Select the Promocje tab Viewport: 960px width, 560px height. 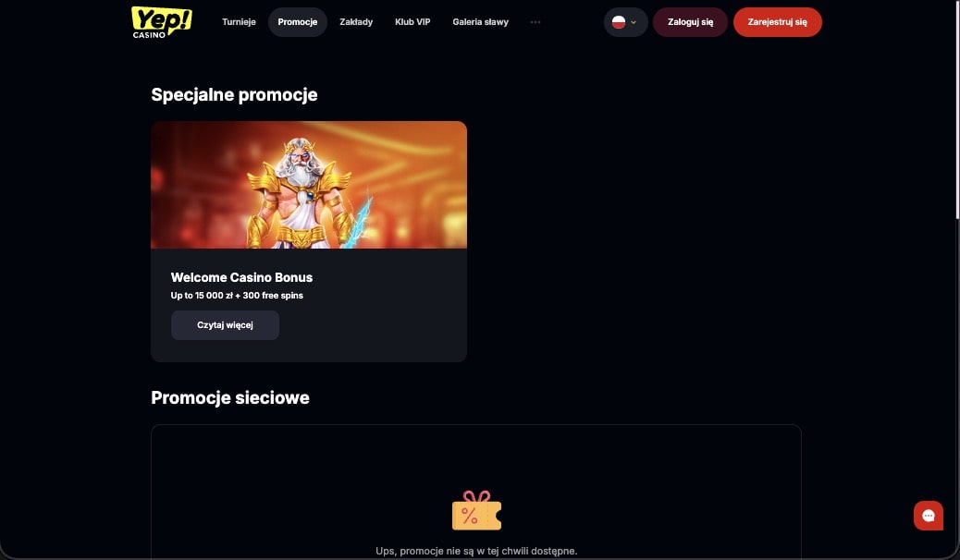(298, 22)
